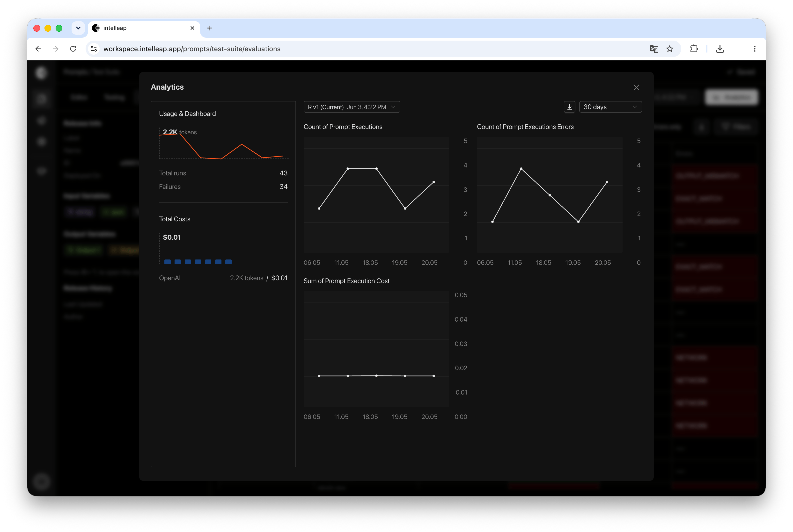Viewport: 793px width, 532px height.
Task: Click 18.05 data point in Cost chart
Action: (376, 376)
